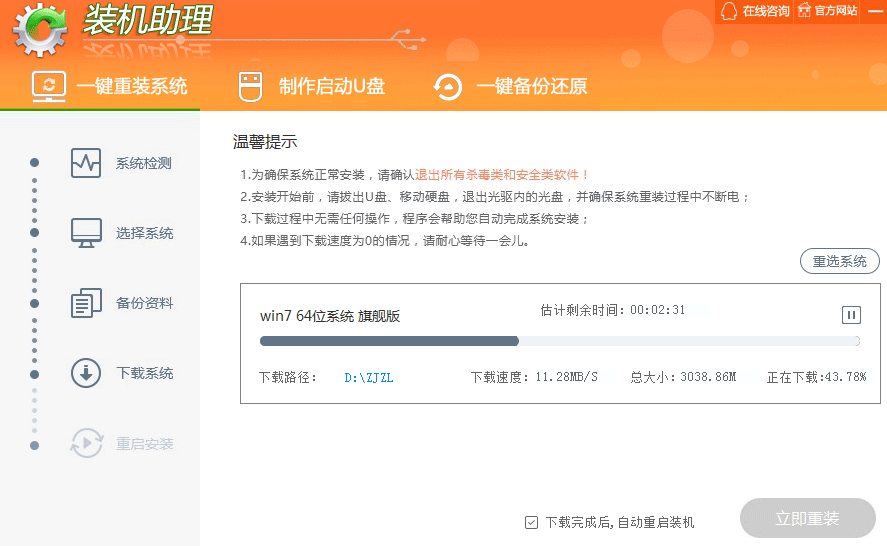Click the 下载系统 download arrow icon

86,373
